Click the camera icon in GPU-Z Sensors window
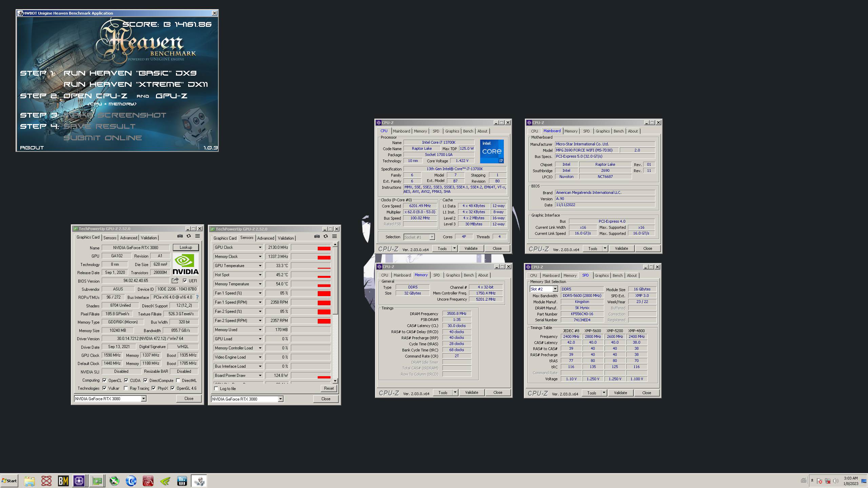This screenshot has height=488, width=868. [317, 237]
